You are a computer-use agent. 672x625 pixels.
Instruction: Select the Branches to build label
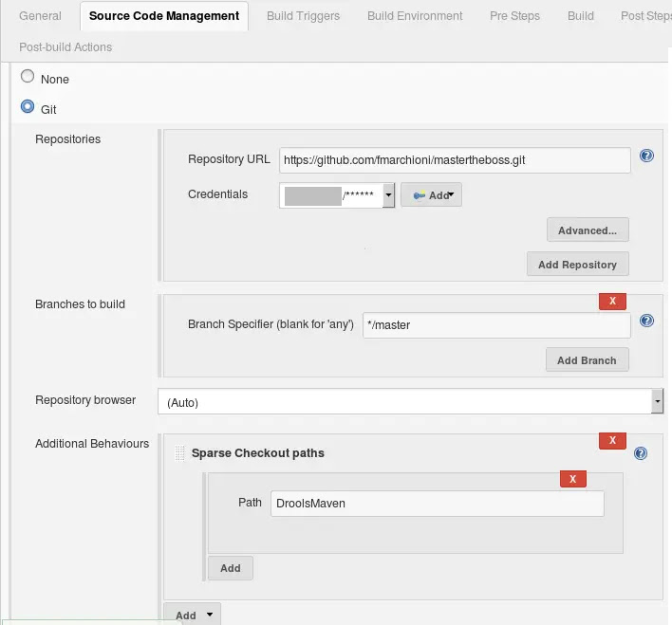[x=80, y=304]
